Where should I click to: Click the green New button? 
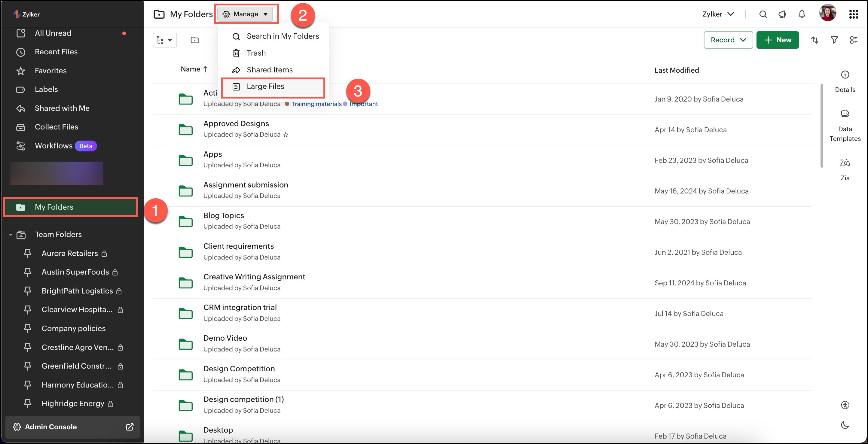[x=777, y=40]
